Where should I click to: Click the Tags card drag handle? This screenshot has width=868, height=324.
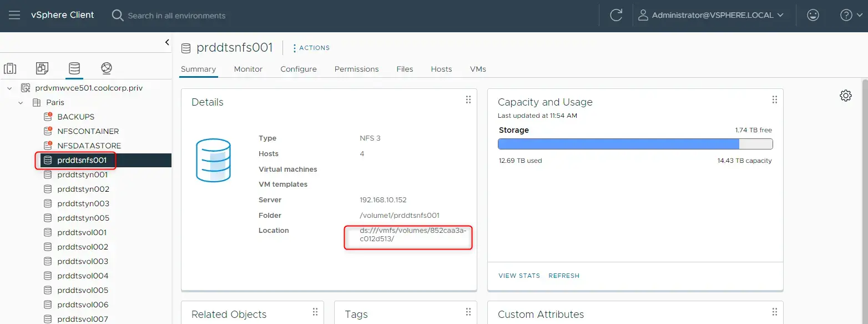click(x=468, y=312)
